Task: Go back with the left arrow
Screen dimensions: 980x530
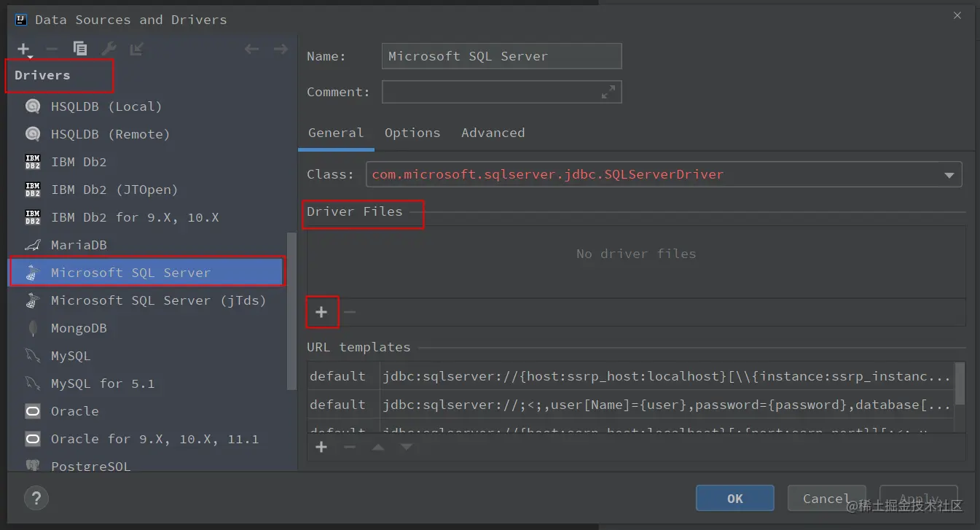Action: point(251,50)
